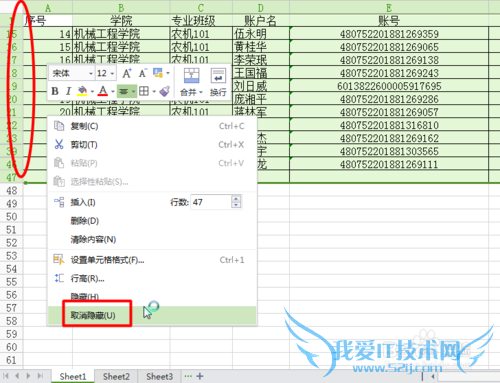Expand the font color dropdown arrow
500x383 pixels.
point(113,91)
